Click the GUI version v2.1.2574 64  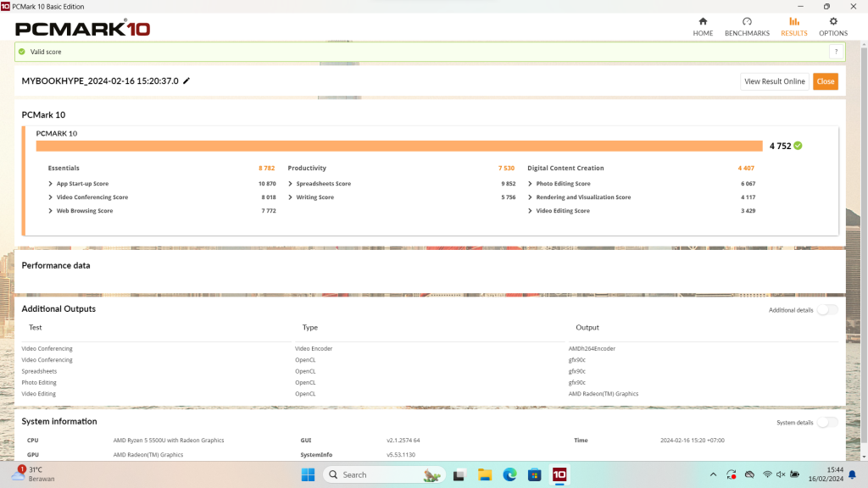coord(403,441)
